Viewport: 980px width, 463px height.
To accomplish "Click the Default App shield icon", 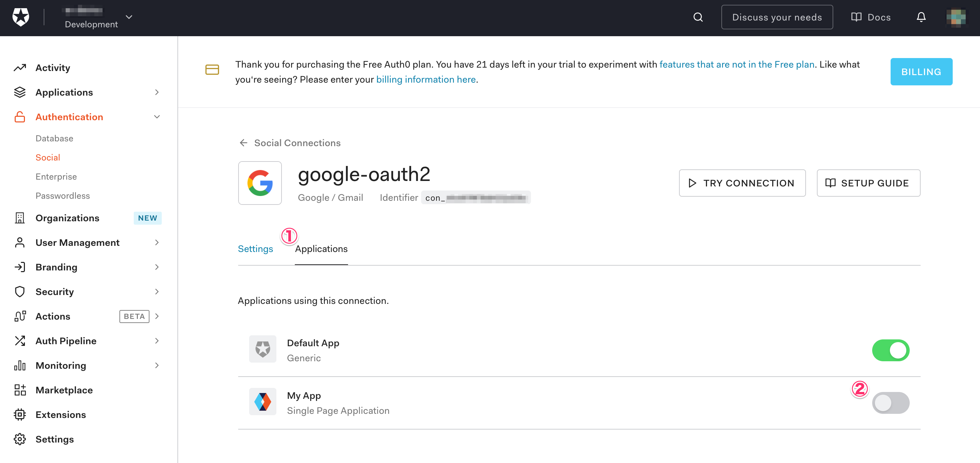I will pos(262,349).
